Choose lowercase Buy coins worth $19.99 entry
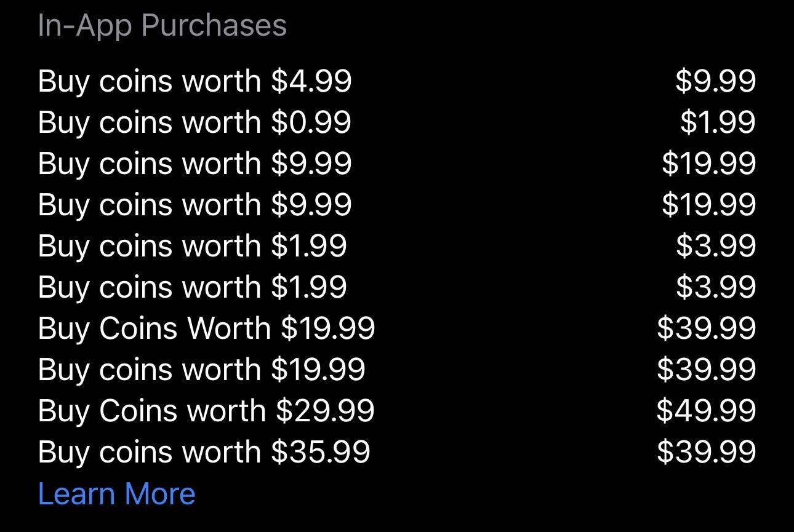The width and height of the screenshot is (794, 532). (x=202, y=370)
